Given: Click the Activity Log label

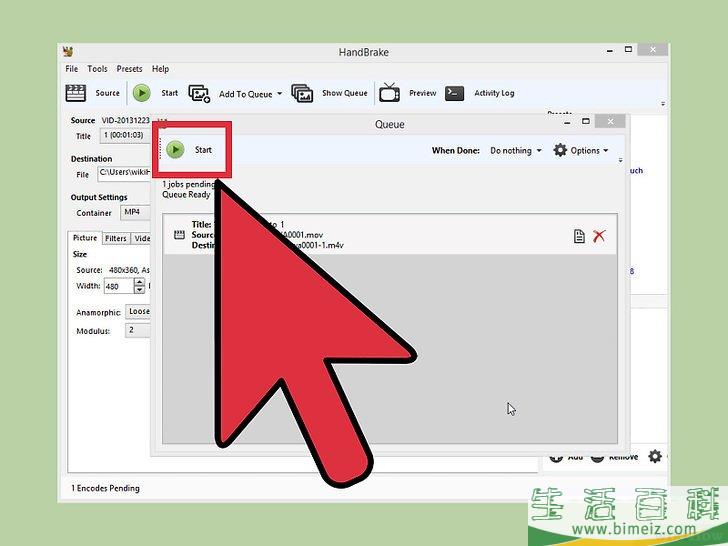Looking at the screenshot, I should (x=494, y=93).
